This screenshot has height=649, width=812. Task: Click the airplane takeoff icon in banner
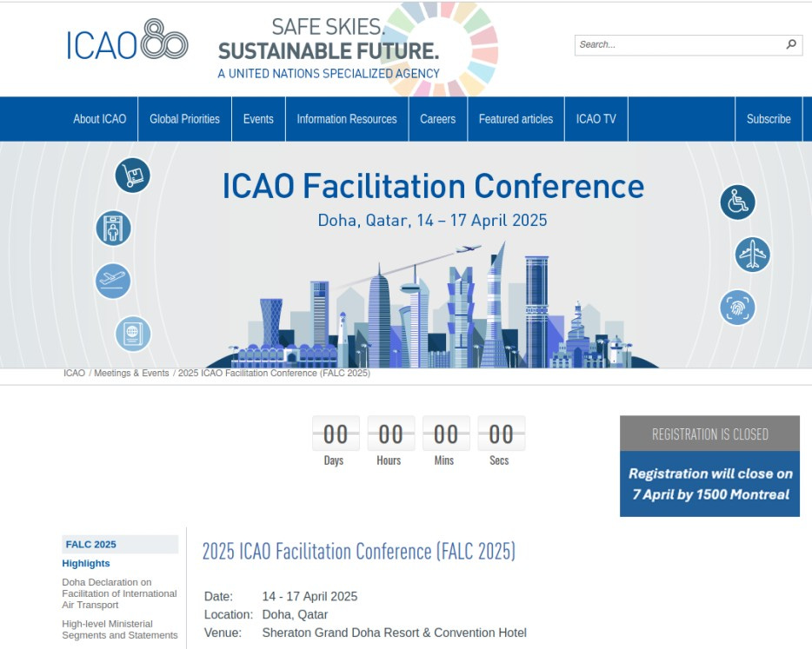pyautogui.click(x=113, y=281)
